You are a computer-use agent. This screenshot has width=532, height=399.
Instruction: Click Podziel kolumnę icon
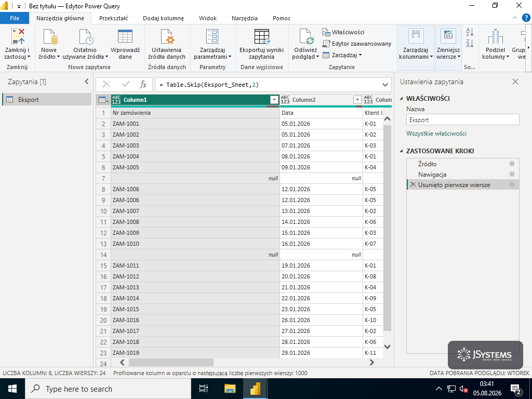coord(495,37)
